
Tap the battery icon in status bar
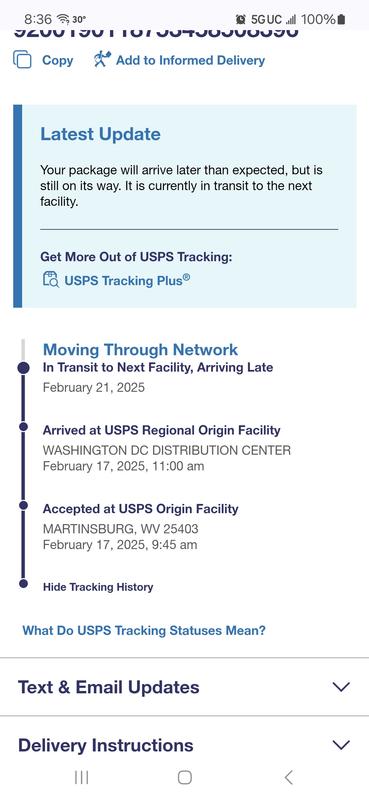[x=341, y=19]
